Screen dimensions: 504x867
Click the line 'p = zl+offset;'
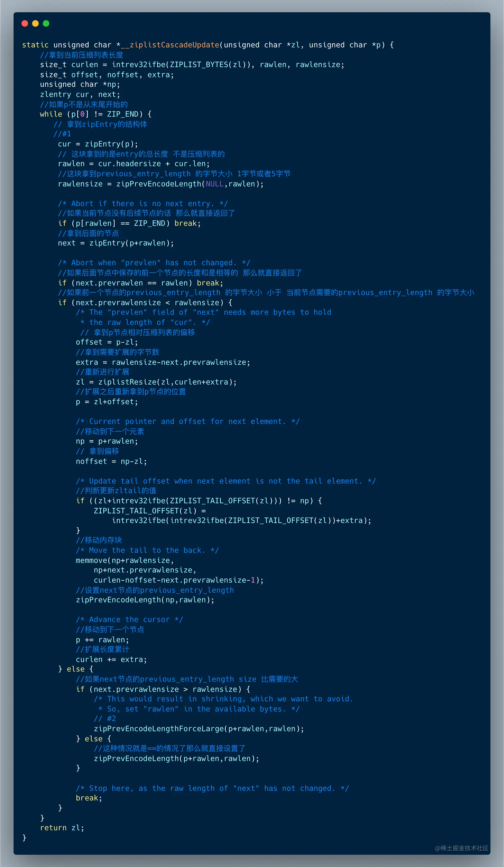pyautogui.click(x=107, y=402)
